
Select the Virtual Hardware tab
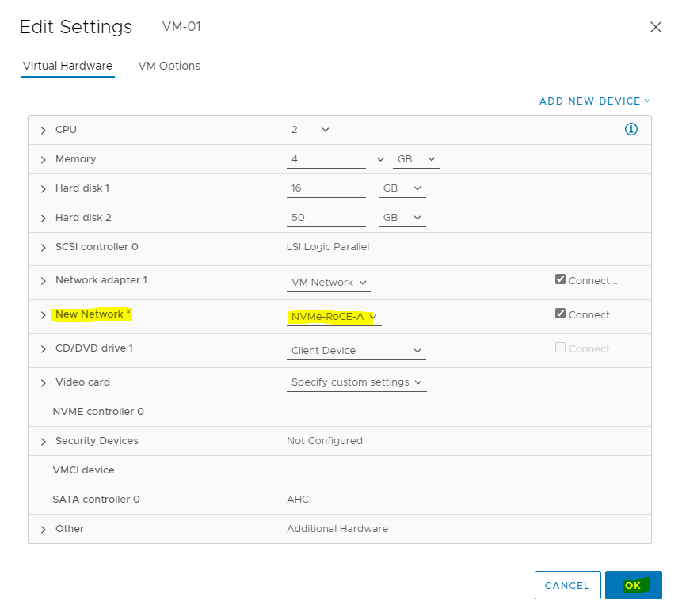tap(67, 66)
